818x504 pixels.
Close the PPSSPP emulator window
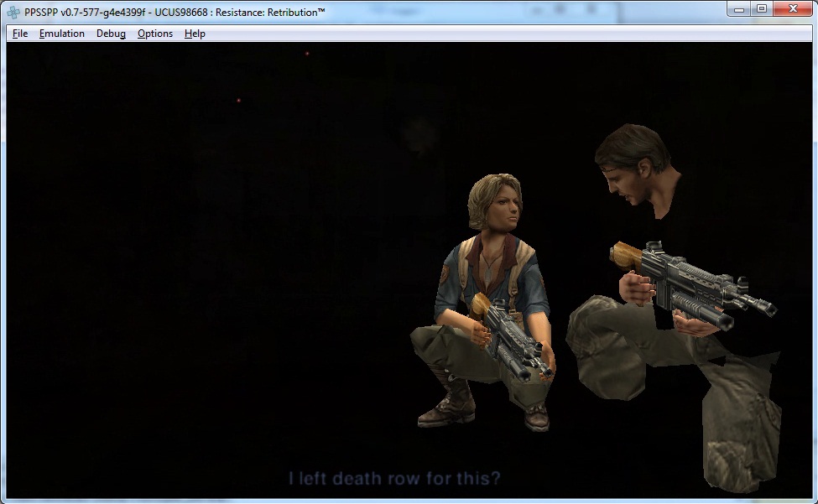(x=793, y=9)
